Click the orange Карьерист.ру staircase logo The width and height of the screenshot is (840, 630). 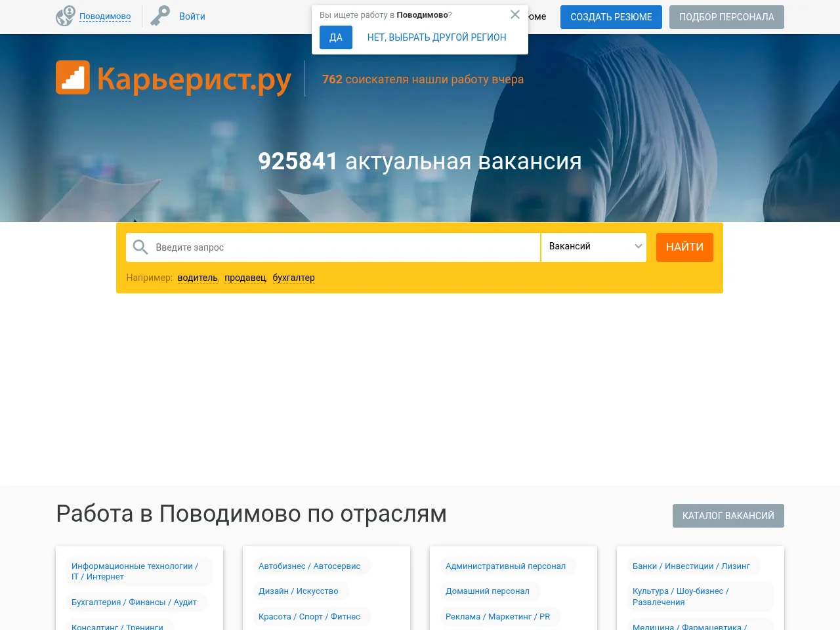[x=73, y=77]
